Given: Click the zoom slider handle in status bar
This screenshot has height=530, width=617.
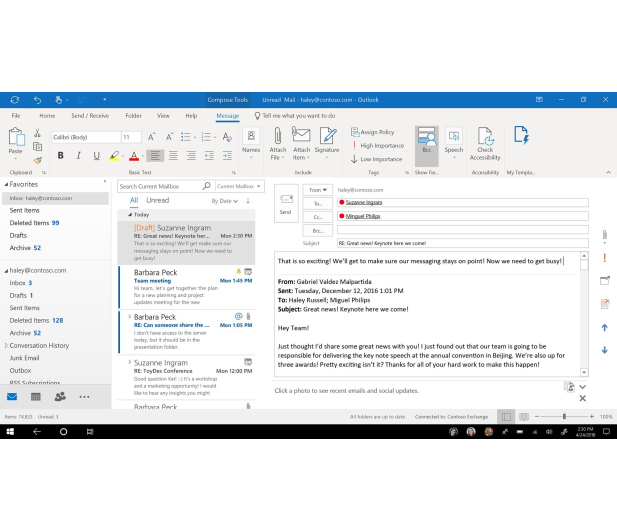Looking at the screenshot, I should click(564, 416).
